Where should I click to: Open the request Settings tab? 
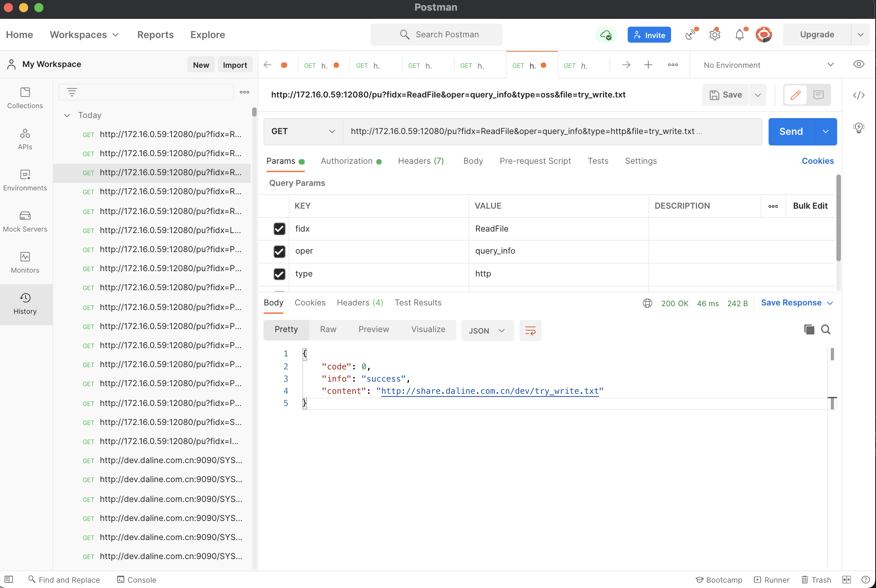click(641, 161)
